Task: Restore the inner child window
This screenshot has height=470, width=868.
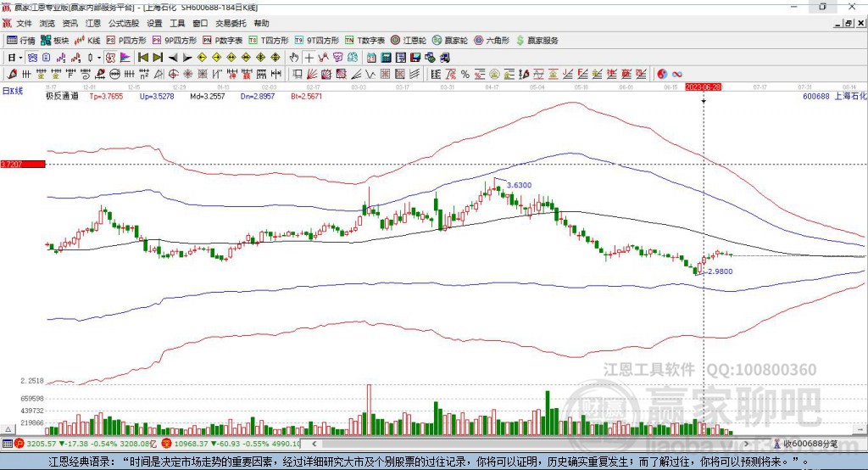Action: coord(848,23)
